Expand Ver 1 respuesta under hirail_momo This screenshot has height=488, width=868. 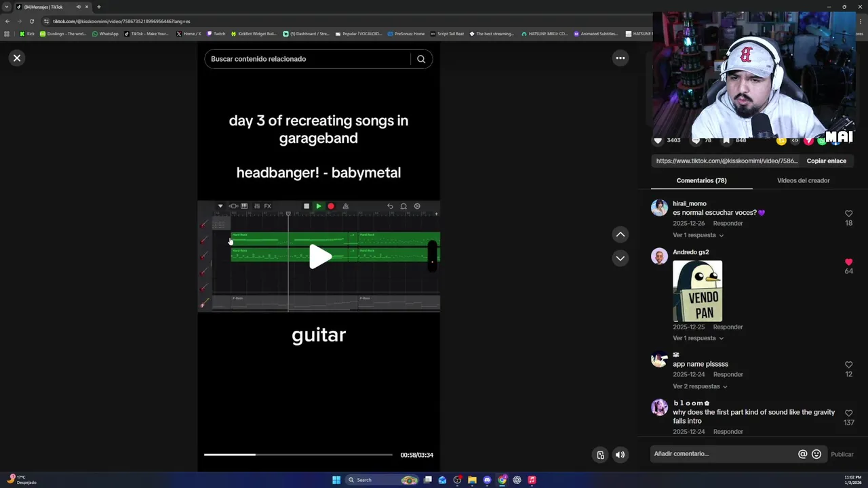click(x=698, y=235)
